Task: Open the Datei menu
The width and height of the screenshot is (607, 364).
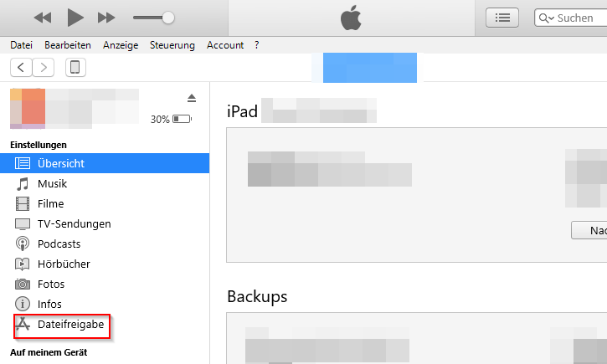Action: pos(22,45)
